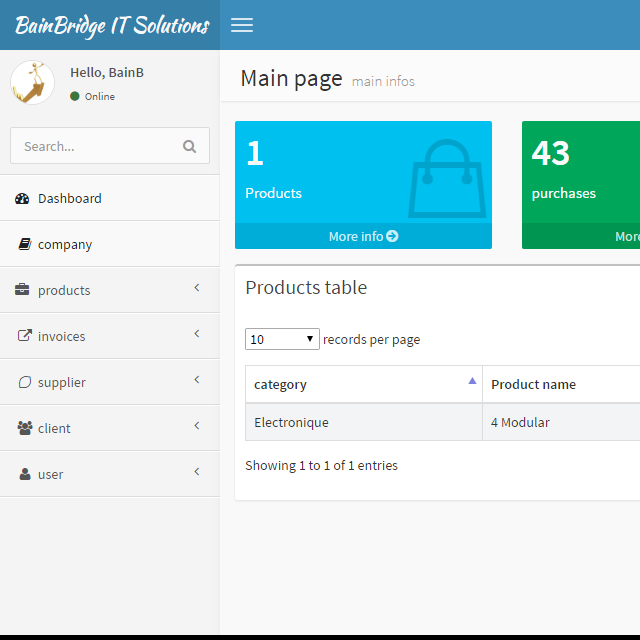Open the company menu item
This screenshot has width=640, height=640.
(x=110, y=244)
